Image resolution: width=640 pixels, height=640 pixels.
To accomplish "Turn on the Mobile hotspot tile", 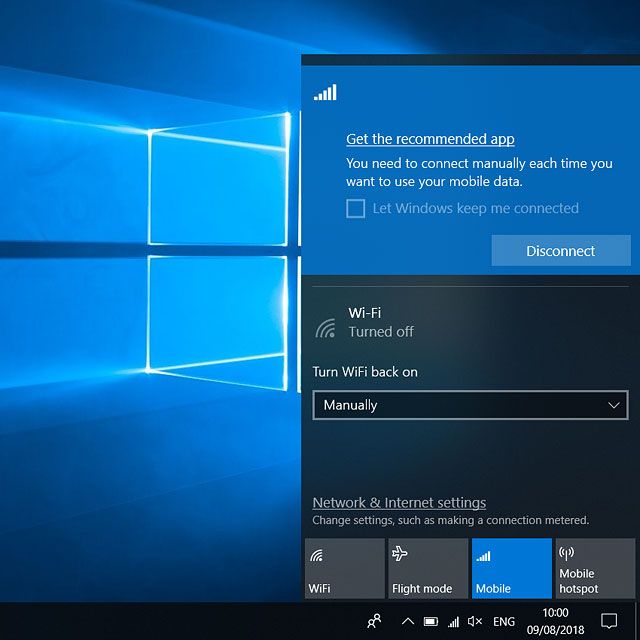I will point(594,568).
